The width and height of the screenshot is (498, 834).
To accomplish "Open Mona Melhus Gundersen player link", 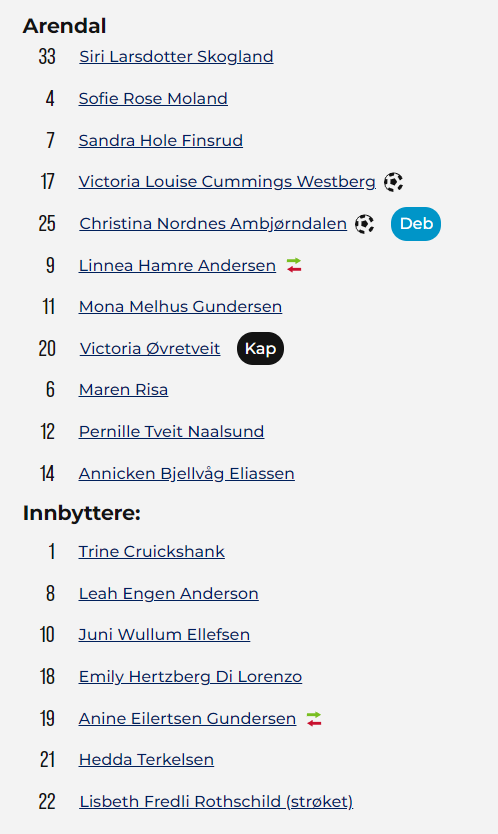I will (180, 306).
